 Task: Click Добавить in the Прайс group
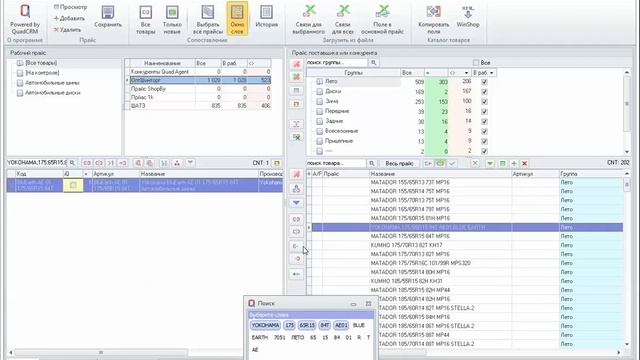coord(69,18)
